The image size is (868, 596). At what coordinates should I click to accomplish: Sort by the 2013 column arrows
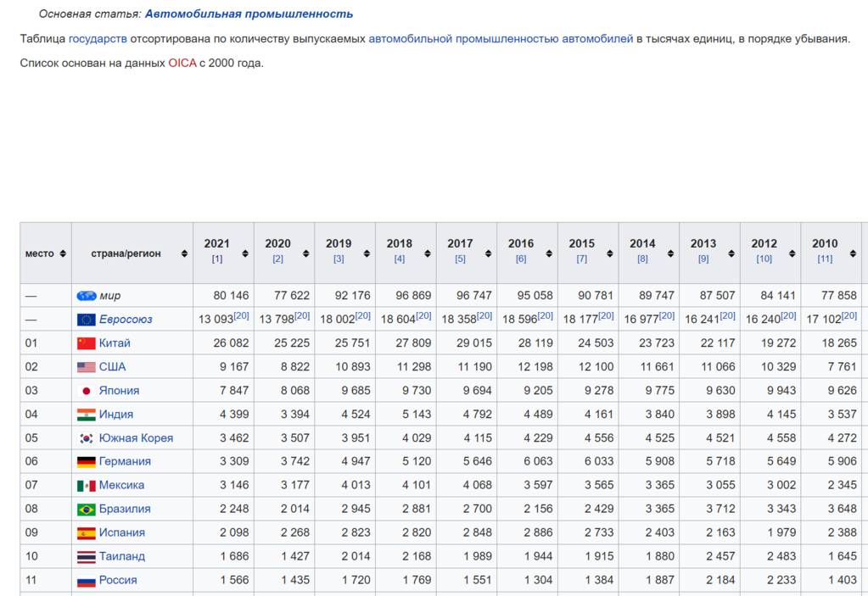(731, 253)
